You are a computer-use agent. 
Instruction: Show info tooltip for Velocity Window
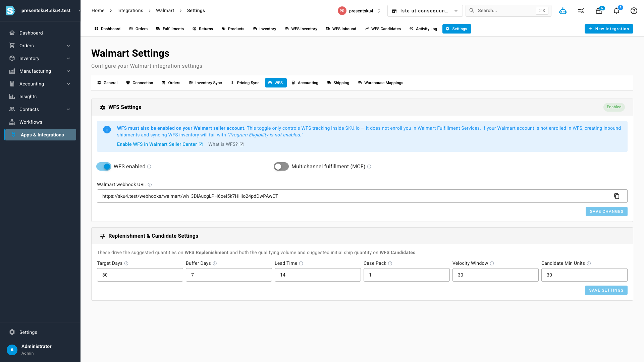[x=492, y=263]
